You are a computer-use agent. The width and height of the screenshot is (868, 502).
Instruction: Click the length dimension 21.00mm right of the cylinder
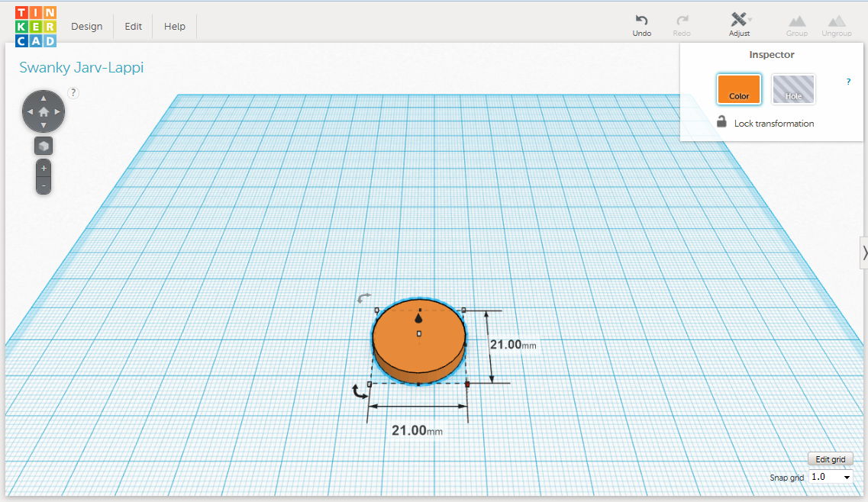[513, 345]
